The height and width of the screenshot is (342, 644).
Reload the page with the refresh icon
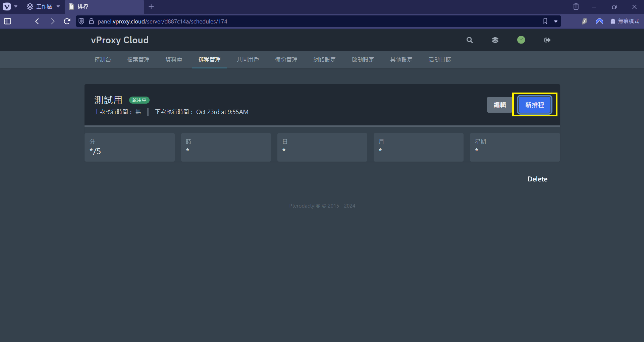coord(67,21)
